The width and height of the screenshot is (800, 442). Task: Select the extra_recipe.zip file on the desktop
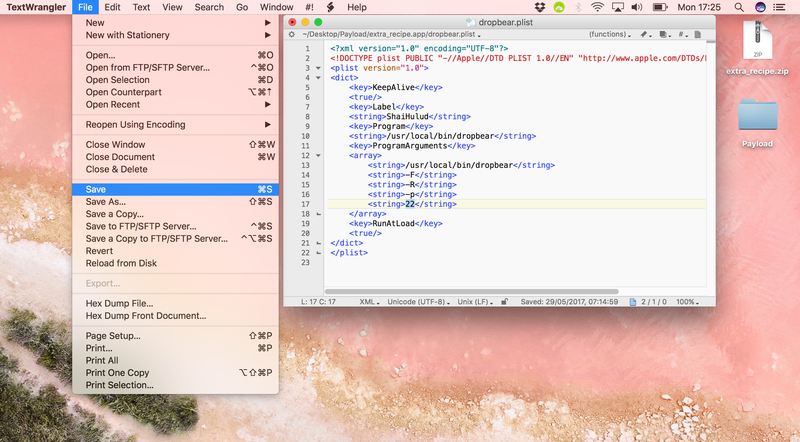click(757, 47)
